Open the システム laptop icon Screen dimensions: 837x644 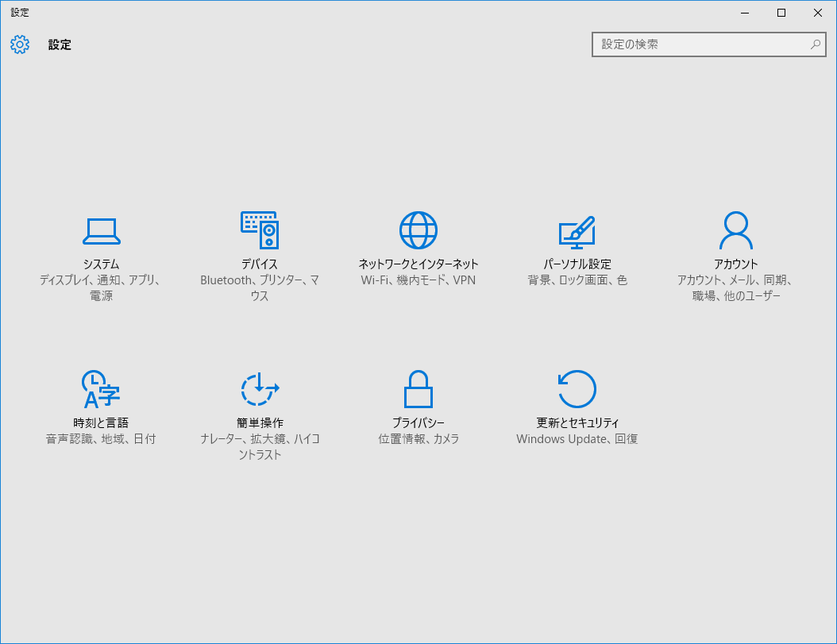pos(102,231)
